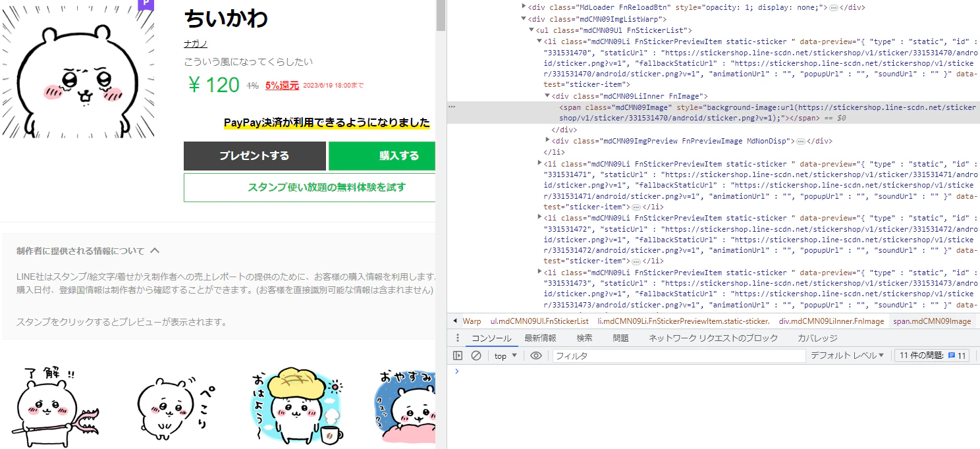Collapse the mdCMN09LiInner FnImage div node
The width and height of the screenshot is (980, 449).
547,96
